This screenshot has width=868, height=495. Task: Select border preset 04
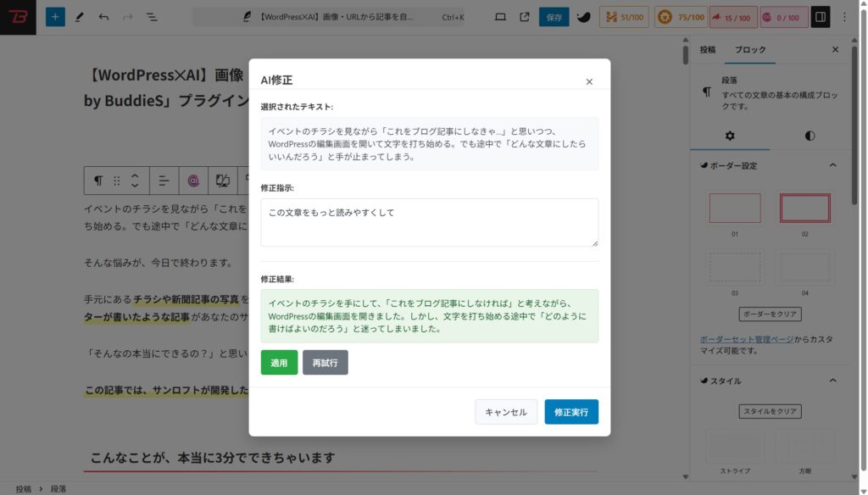805,267
